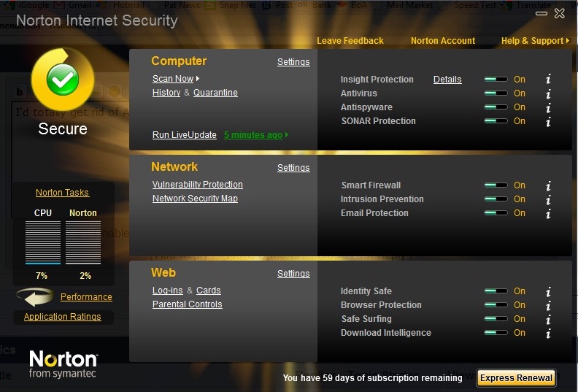Viewport: 578px width, 392px height.
Task: Expand the Scan Now options arrow
Action: (x=198, y=79)
